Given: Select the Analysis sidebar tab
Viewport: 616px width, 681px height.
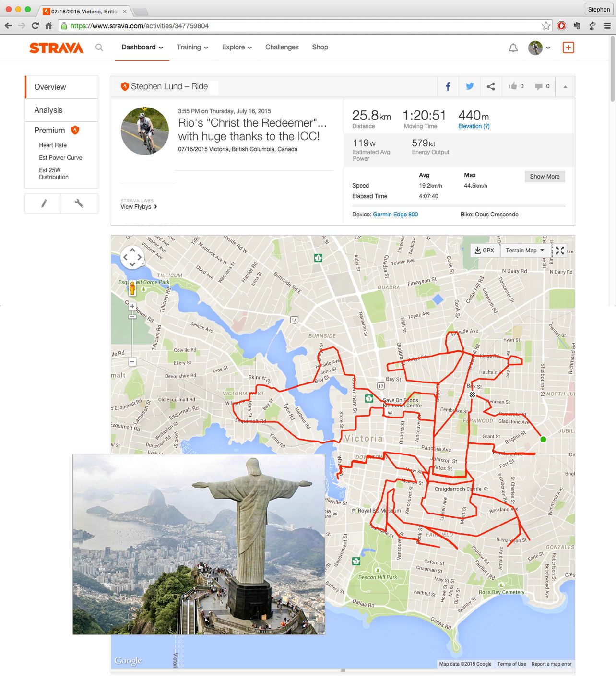Looking at the screenshot, I should coord(61,110).
